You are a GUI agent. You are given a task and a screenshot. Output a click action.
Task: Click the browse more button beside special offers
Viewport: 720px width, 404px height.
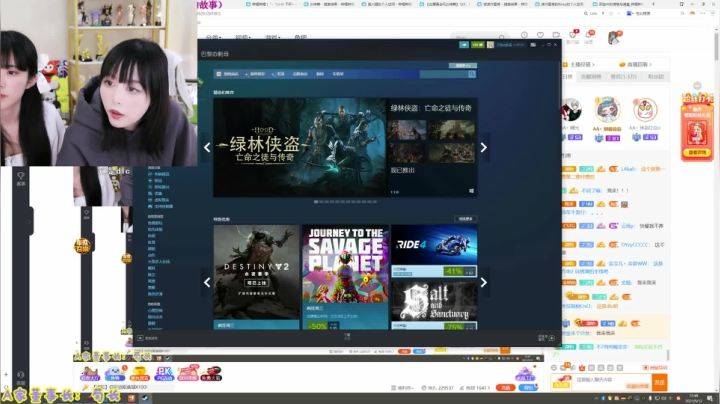[x=466, y=219]
